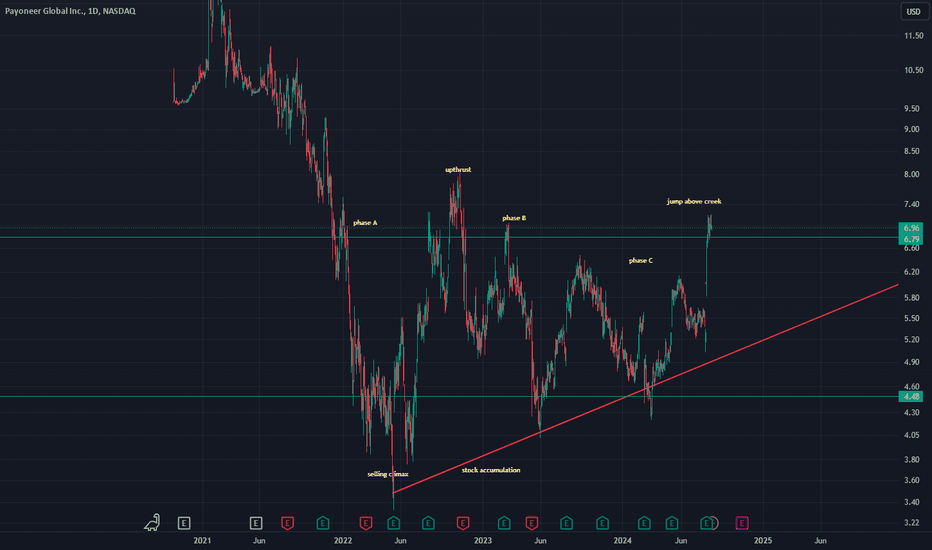Click the Payoneer Global Inc. chart title
Screen dimensions: 932x550
(70, 11)
